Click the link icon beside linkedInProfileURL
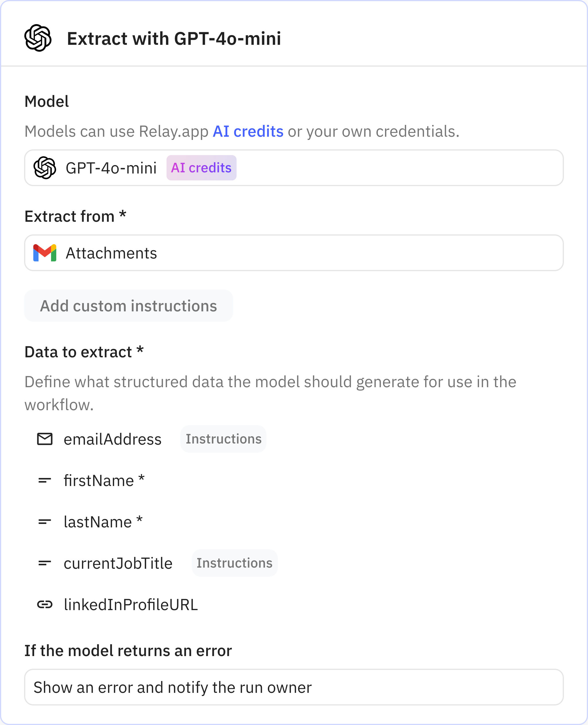This screenshot has height=725, width=588. (45, 604)
